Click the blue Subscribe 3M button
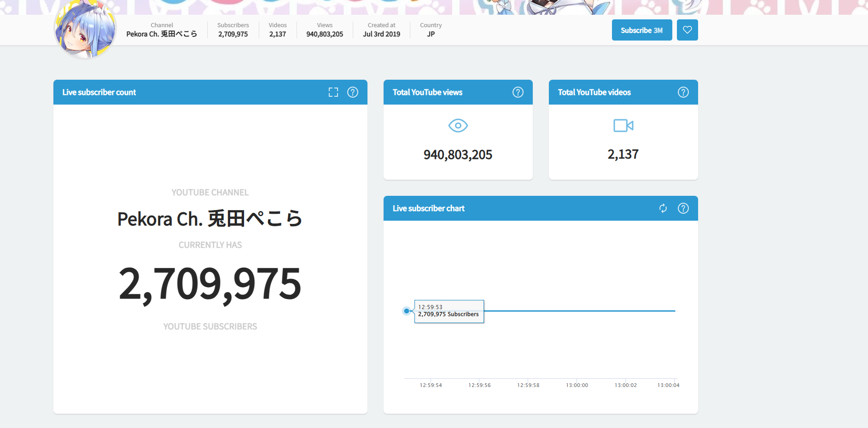The width and height of the screenshot is (868, 428). tap(641, 30)
